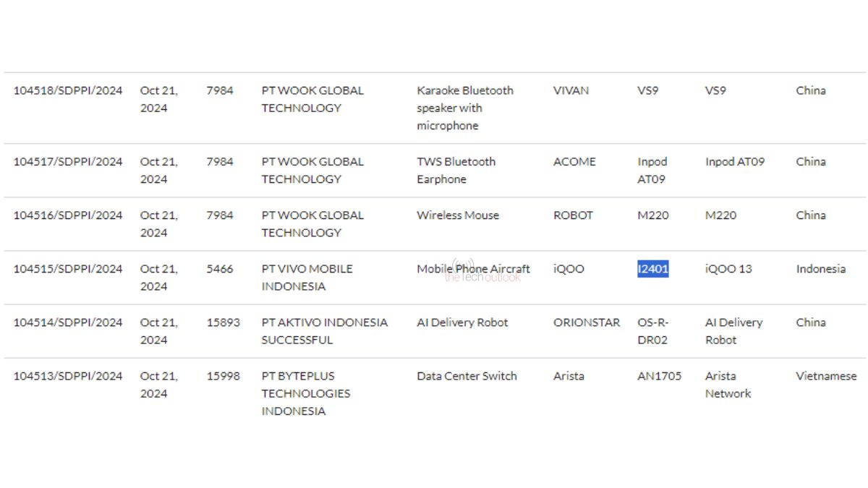Select the Data Center Switch description
The image size is (868, 488).
(x=467, y=376)
